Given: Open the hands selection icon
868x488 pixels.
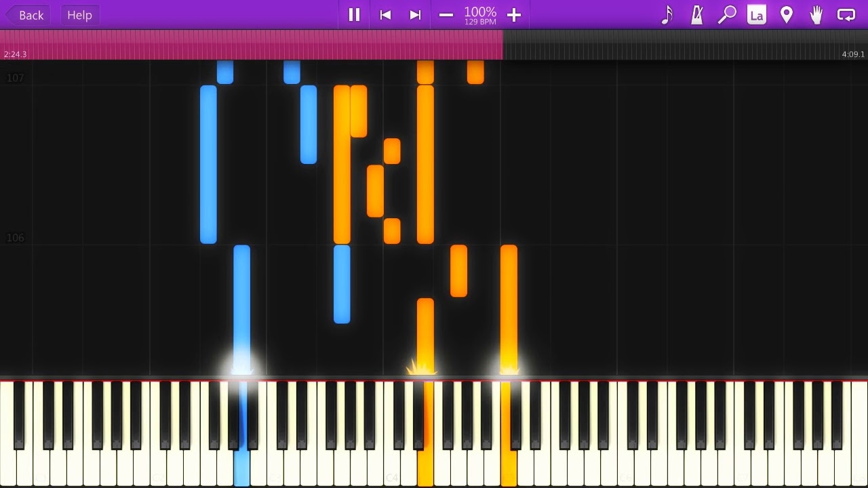Looking at the screenshot, I should pos(816,15).
